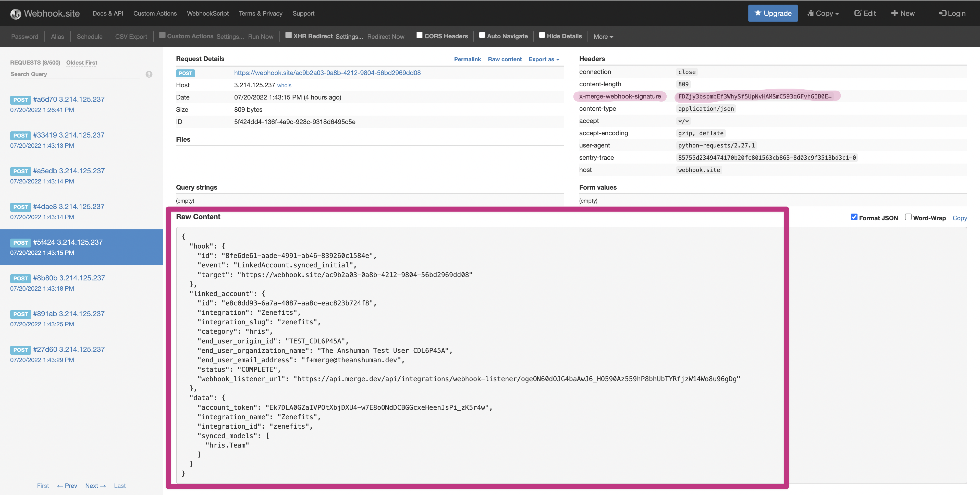Viewport: 980px width, 495px height.
Task: Click the python-requests/2.27.1 user-agent value
Action: (716, 145)
